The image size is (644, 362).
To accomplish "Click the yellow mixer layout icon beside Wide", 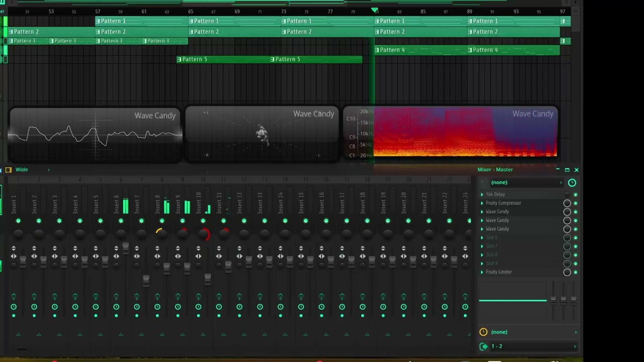I will pyautogui.click(x=8, y=170).
